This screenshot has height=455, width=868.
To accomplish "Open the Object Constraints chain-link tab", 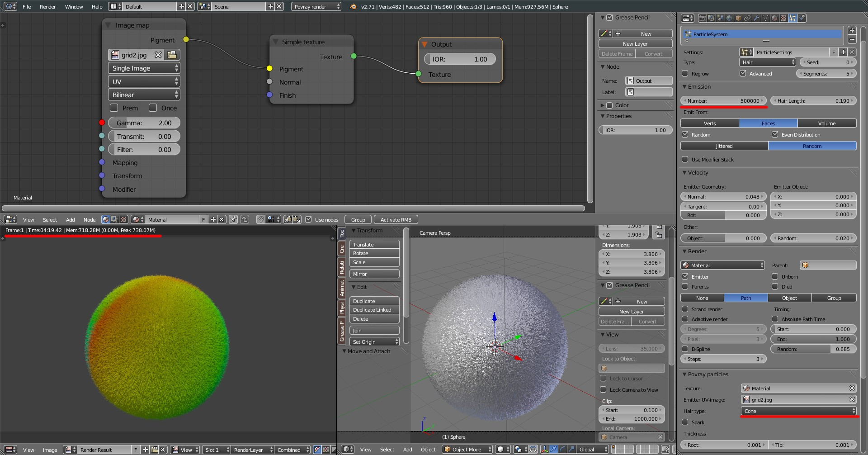I will [x=747, y=18].
